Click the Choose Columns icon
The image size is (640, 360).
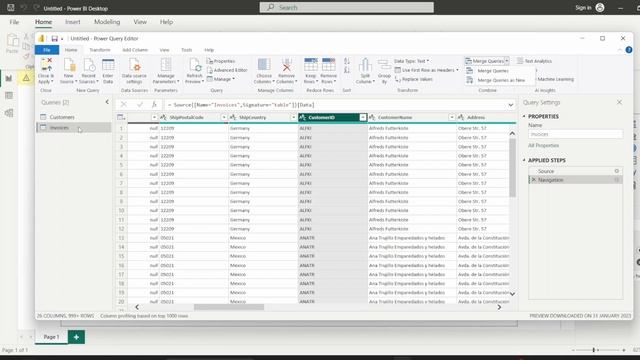coord(264,65)
